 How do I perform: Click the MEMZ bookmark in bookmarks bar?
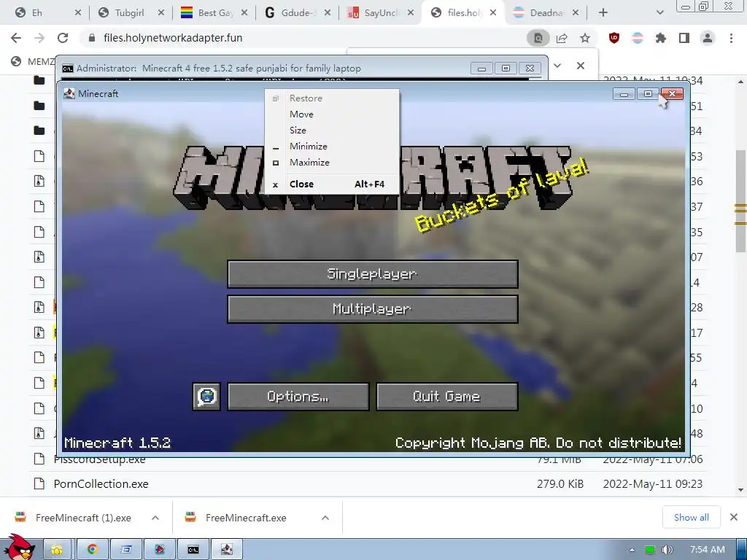[34, 61]
